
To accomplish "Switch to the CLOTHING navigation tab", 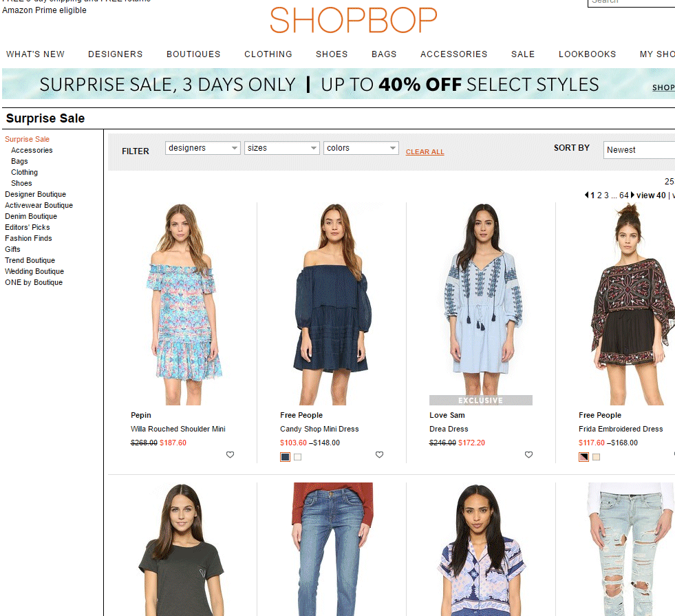I will [x=268, y=54].
